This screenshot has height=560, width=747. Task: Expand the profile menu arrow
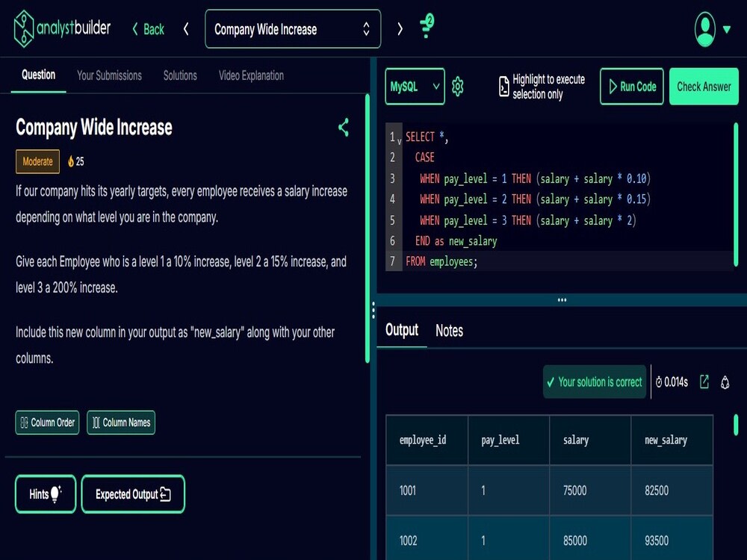coord(727,30)
